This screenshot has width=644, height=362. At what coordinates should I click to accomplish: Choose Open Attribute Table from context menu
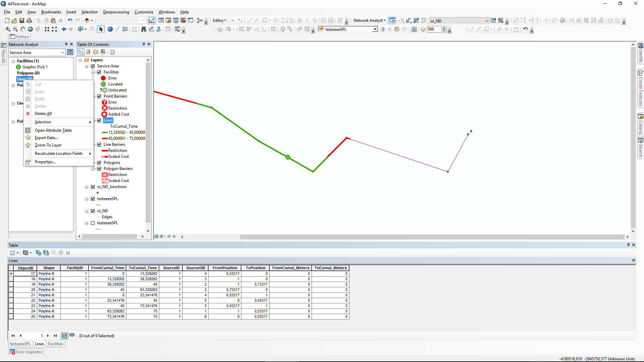coord(53,130)
